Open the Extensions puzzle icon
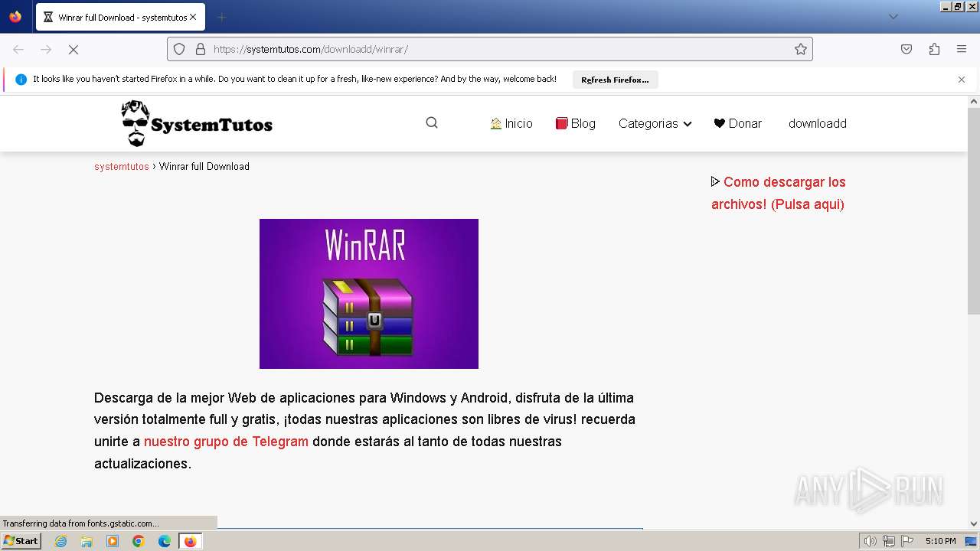 pyautogui.click(x=934, y=49)
